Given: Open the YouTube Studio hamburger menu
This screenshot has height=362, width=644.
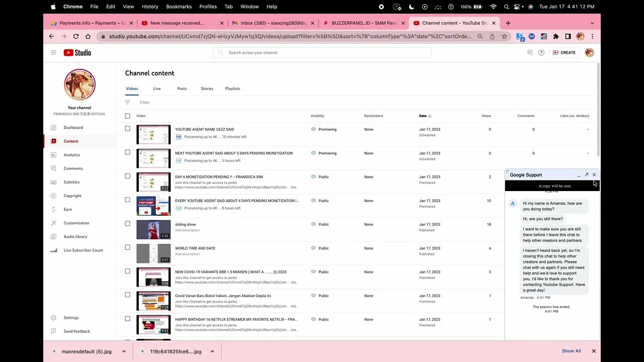Looking at the screenshot, I should coord(53,52).
